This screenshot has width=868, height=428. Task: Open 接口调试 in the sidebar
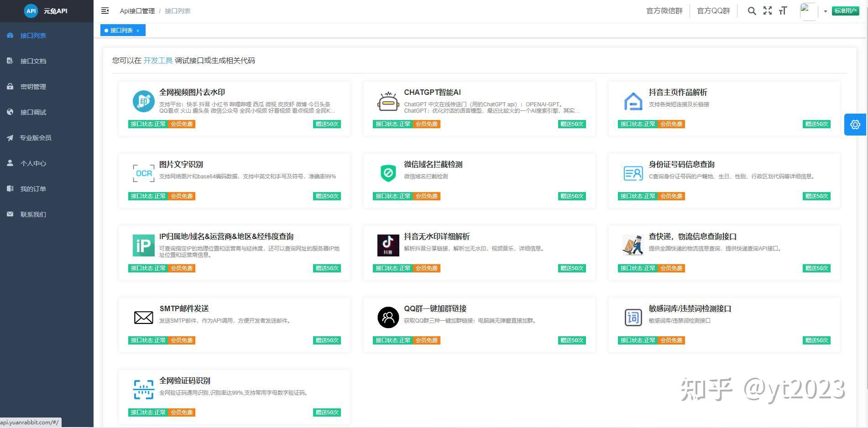[x=47, y=112]
